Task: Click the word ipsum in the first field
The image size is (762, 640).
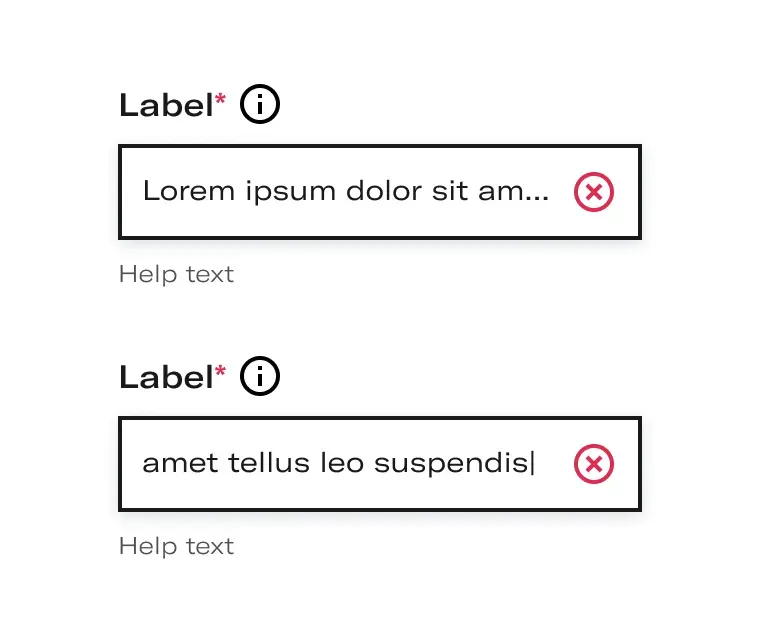Action: click(x=291, y=193)
